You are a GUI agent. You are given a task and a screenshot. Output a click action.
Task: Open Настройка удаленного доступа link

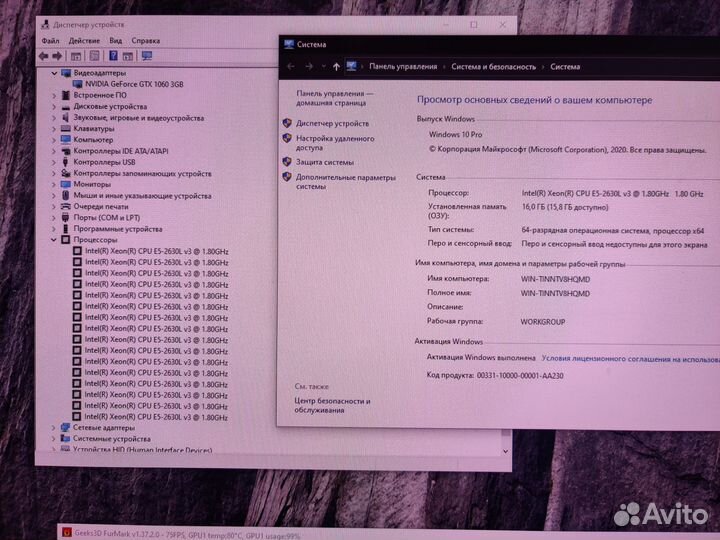coord(335,143)
